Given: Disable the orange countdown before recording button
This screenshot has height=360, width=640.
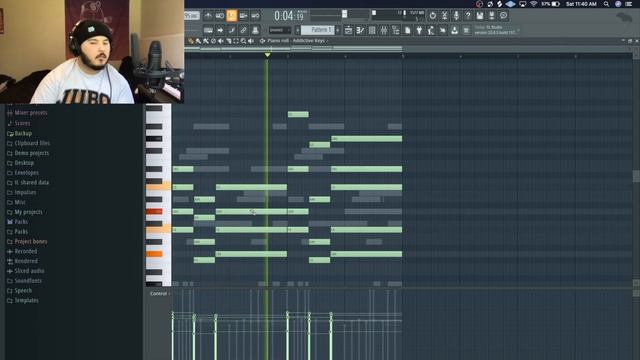Looking at the screenshot, I should pyautogui.click(x=232, y=16).
